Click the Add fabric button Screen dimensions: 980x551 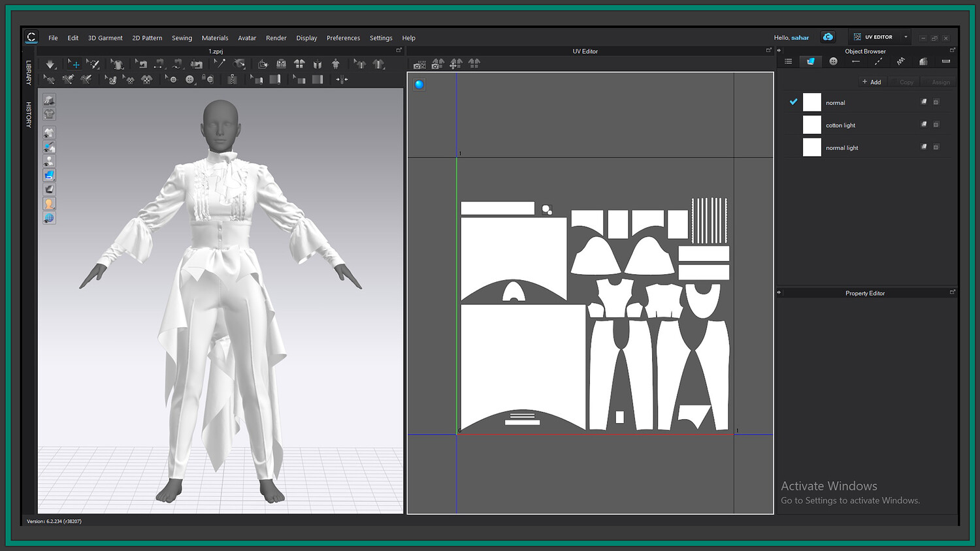[x=872, y=82]
